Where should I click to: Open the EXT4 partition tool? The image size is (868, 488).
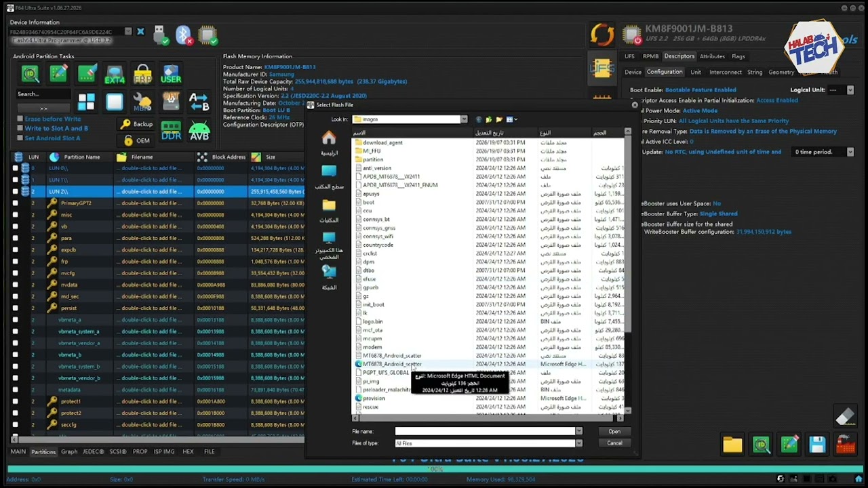[x=115, y=75]
